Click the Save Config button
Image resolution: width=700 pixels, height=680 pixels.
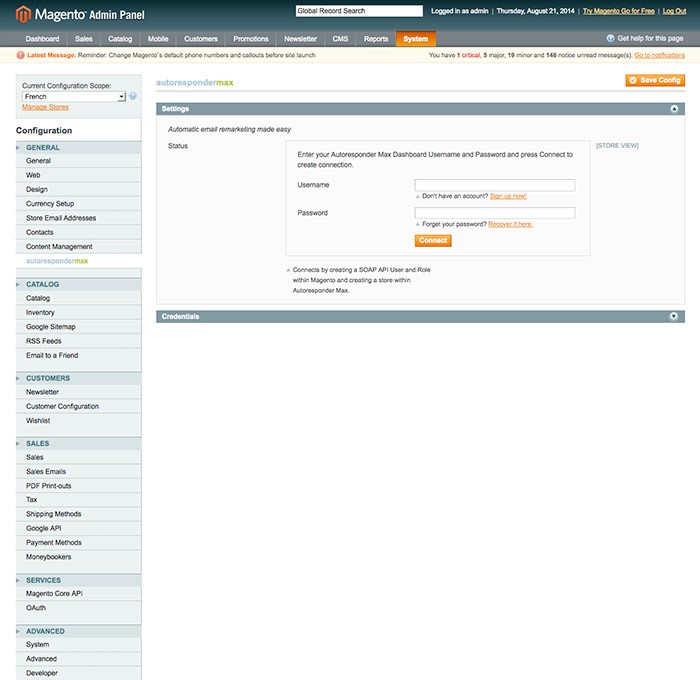coord(655,80)
